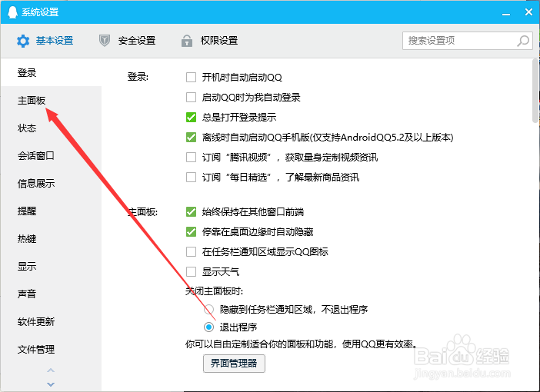Click the 系统设置 window title

tap(40, 12)
